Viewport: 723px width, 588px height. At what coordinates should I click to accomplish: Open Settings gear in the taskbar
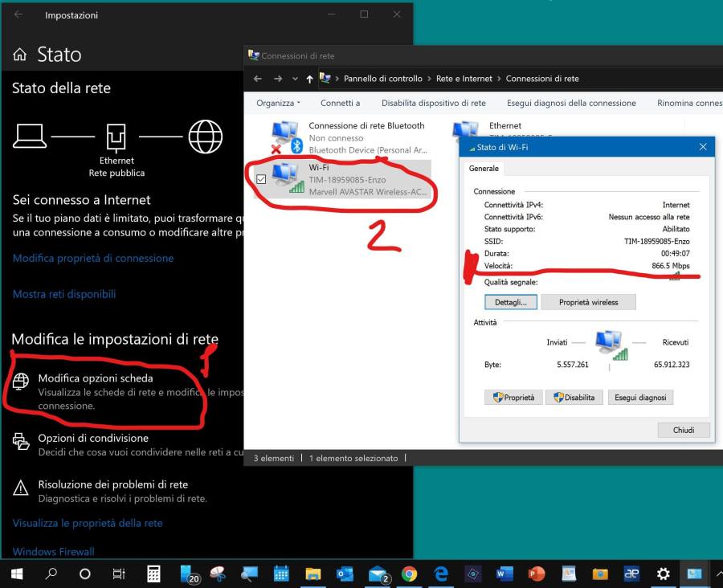point(663,574)
